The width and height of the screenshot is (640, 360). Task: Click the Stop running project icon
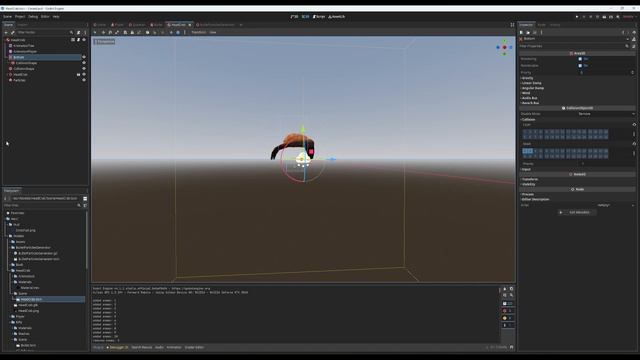click(591, 17)
